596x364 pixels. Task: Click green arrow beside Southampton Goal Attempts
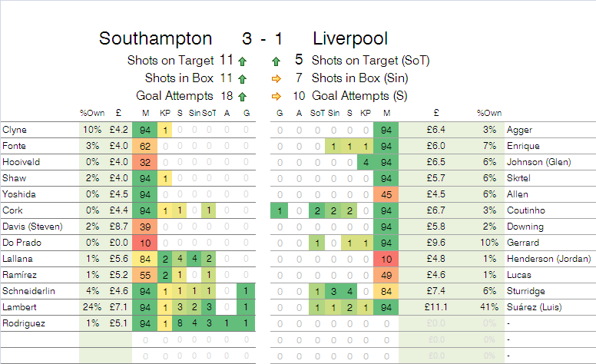[x=243, y=97]
